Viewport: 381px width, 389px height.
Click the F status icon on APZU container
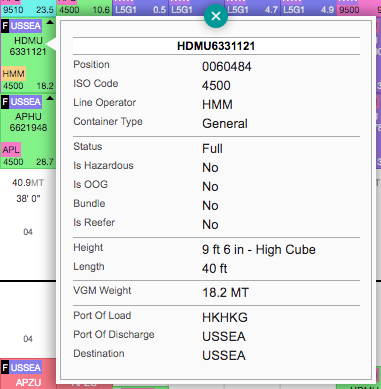[5, 368]
